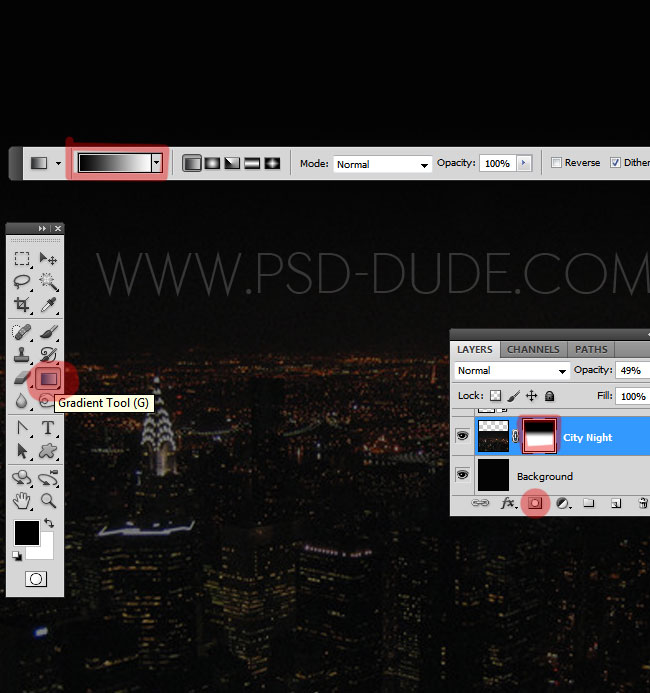Delete the layer with trash icon
Screen dimensions: 650x693
643,503
